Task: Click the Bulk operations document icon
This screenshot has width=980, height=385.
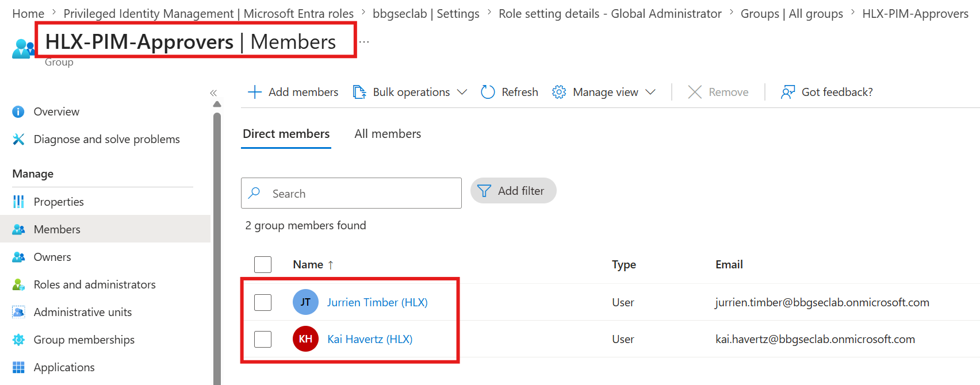Action: [359, 92]
